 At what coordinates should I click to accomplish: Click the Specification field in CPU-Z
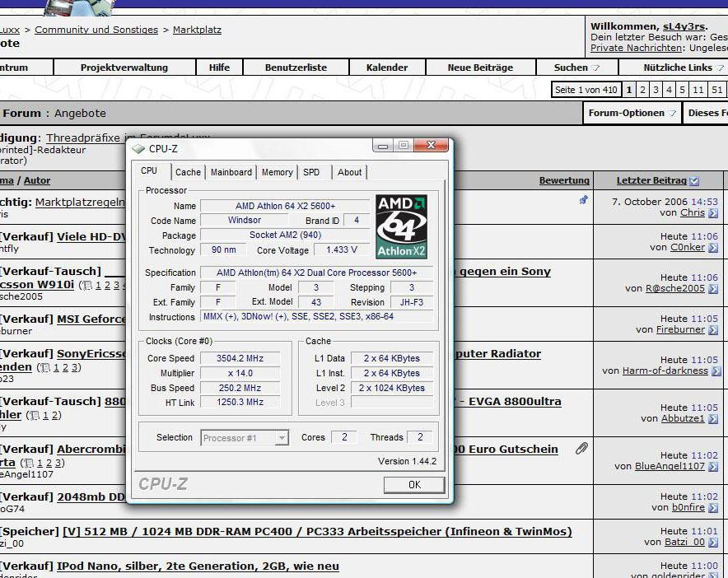[316, 273]
